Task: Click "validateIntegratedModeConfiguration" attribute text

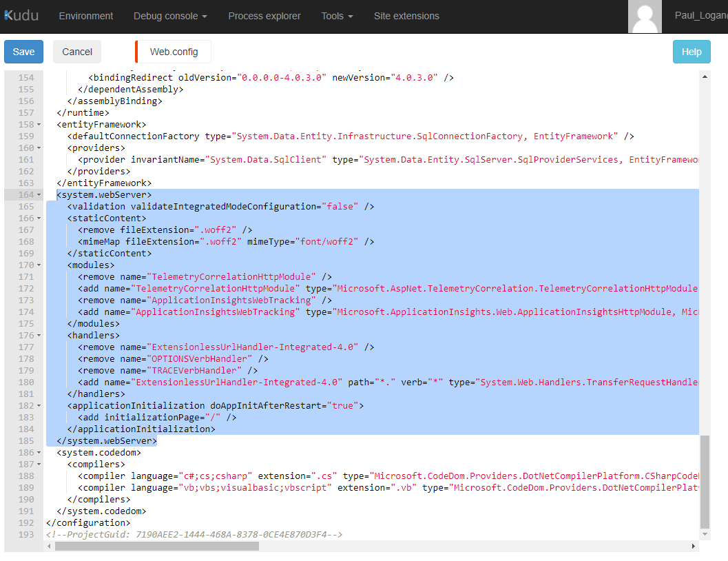Action: tap(223, 207)
